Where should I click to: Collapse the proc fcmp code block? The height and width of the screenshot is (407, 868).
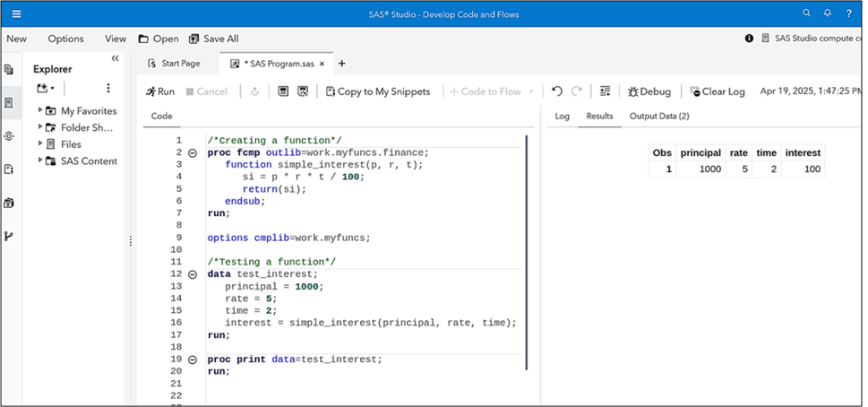point(193,153)
